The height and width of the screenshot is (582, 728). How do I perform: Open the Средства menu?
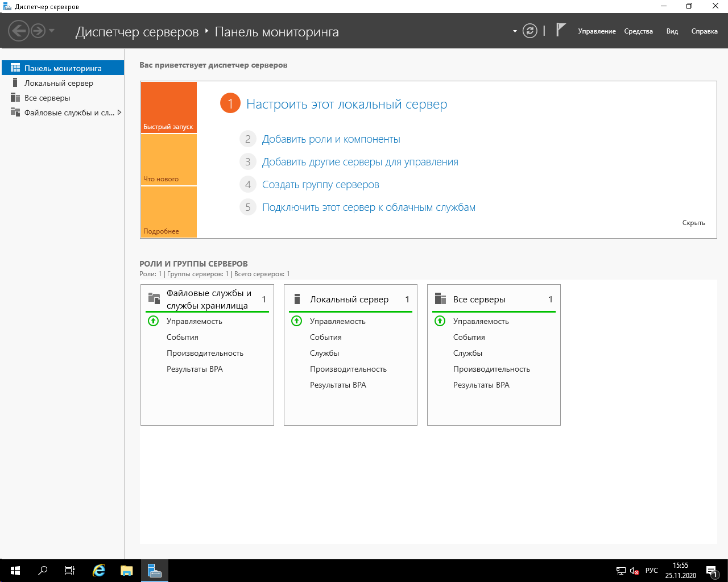(x=638, y=31)
